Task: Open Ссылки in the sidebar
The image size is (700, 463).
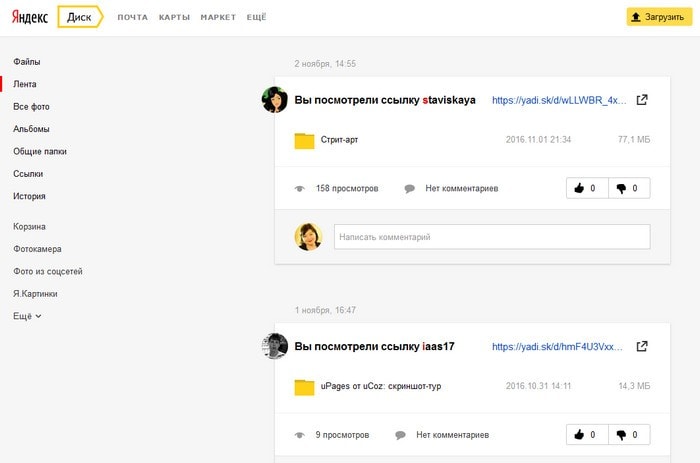Action: (x=28, y=174)
